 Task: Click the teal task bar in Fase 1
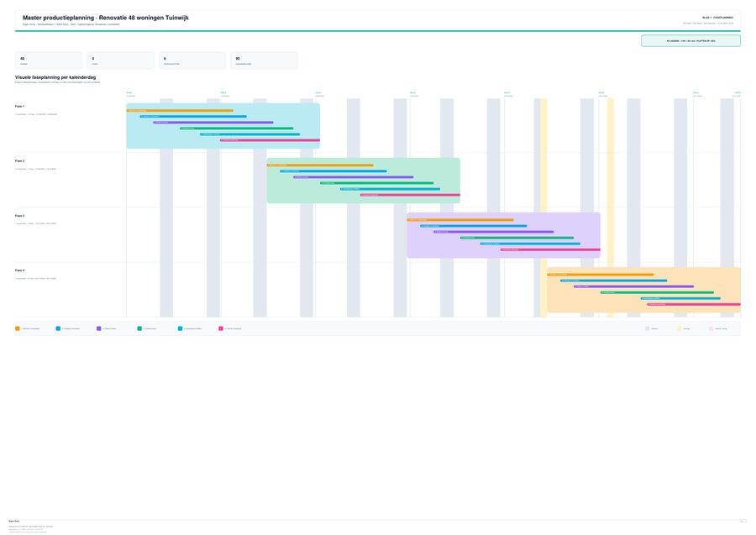click(x=250, y=134)
